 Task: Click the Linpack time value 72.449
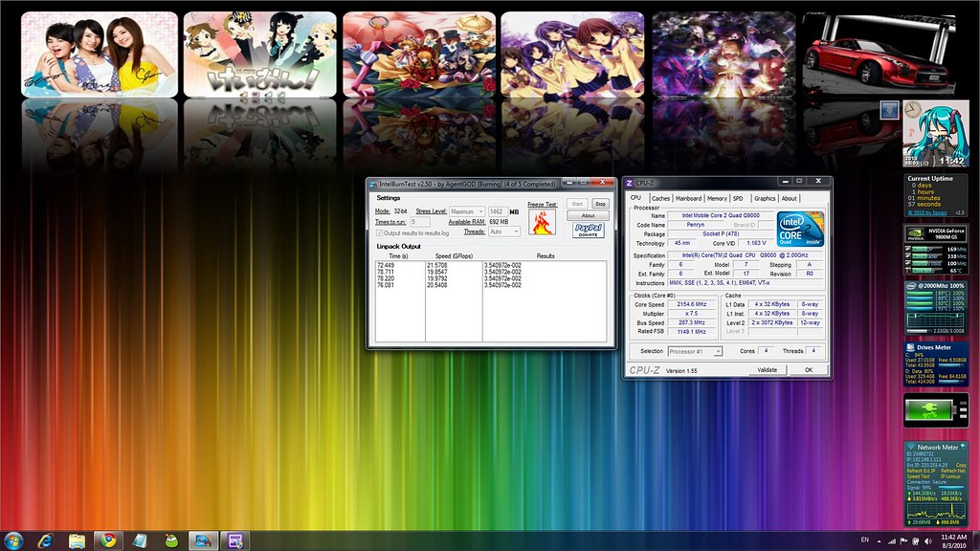[x=386, y=266]
